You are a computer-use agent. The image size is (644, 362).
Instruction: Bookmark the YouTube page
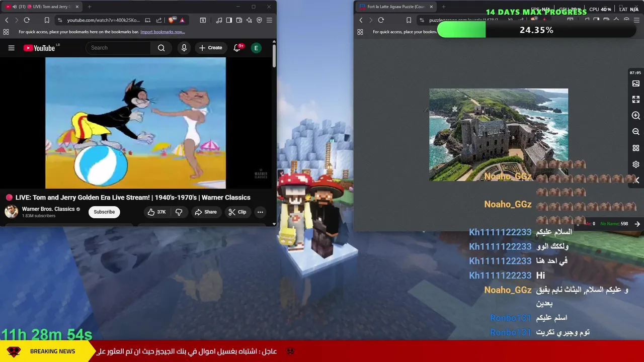point(47,20)
